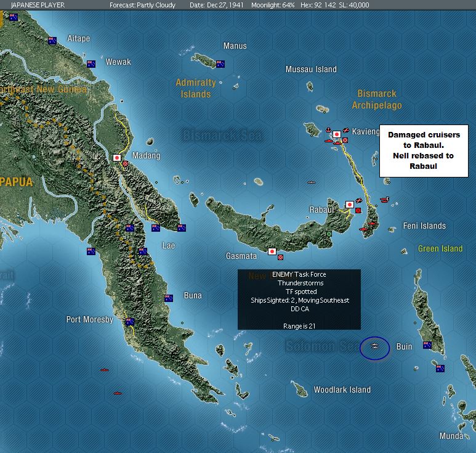Click the Gasmata map label
This screenshot has width=476, height=453.
(241, 256)
